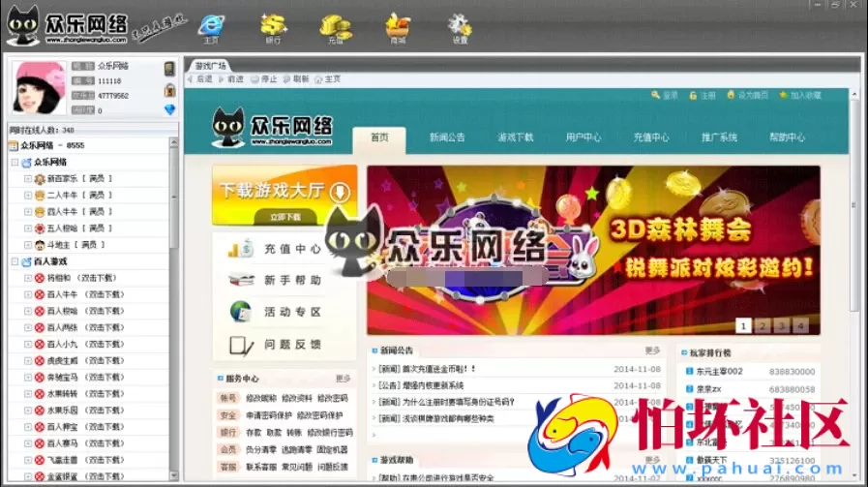868x487 pixels.
Task: Open 充值中心 in the side menu
Action: 284,250
